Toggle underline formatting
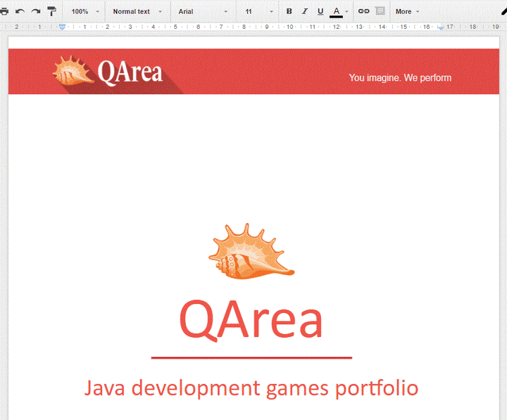 click(320, 12)
